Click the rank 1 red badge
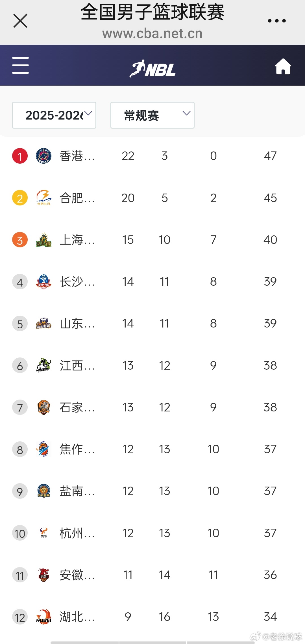This screenshot has width=305, height=644. pyautogui.click(x=20, y=156)
